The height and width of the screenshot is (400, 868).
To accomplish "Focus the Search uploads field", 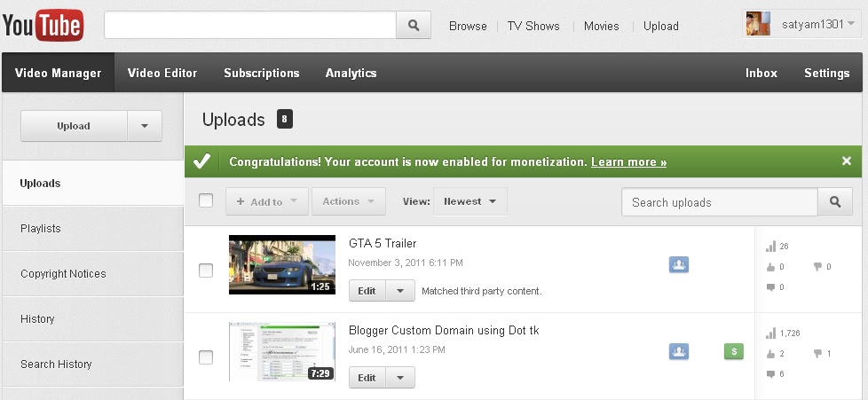I will coord(720,202).
